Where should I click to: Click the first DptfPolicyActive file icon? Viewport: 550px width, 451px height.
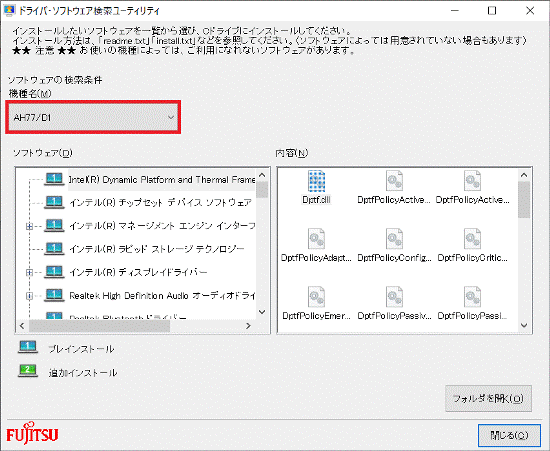coord(394,181)
